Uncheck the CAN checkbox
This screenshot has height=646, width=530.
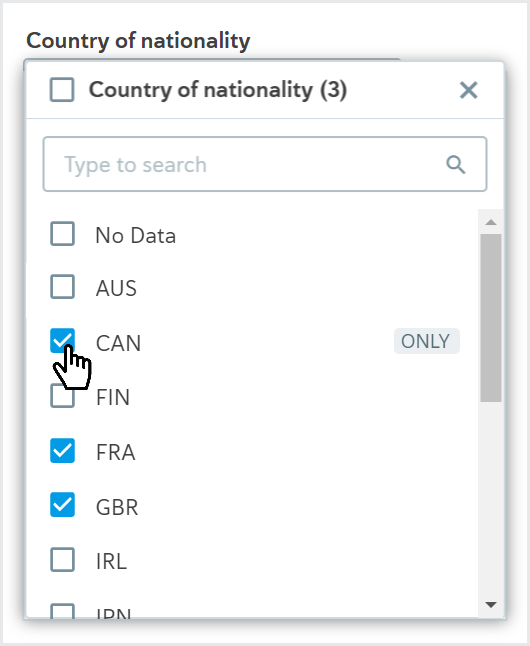pyautogui.click(x=62, y=341)
